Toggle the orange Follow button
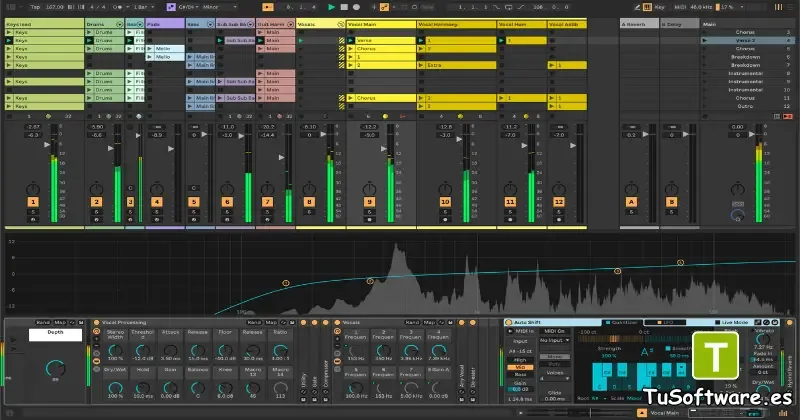The image size is (800, 420). (267, 7)
